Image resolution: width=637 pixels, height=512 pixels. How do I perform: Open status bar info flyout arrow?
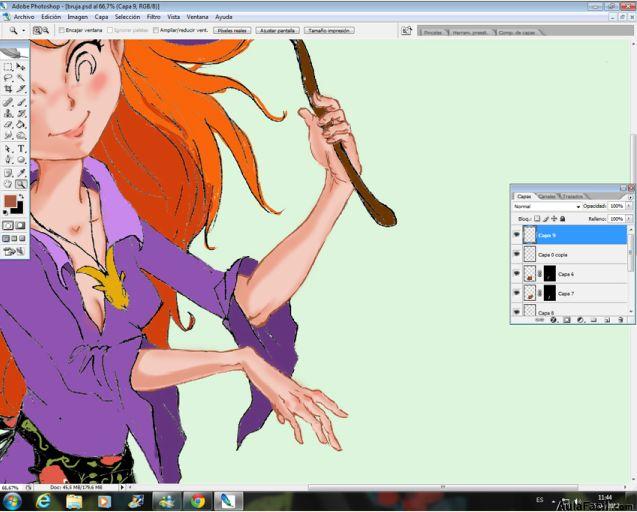pyautogui.click(x=121, y=487)
